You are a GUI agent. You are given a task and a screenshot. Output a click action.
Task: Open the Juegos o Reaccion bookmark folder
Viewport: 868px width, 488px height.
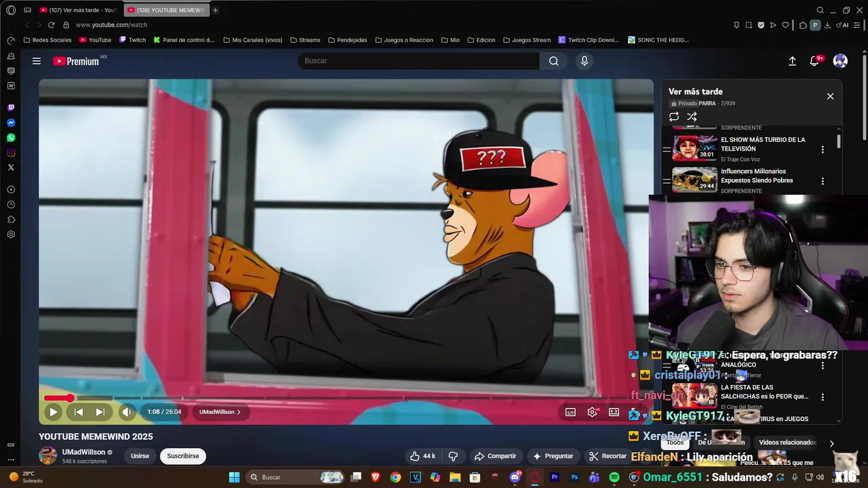pos(403,40)
